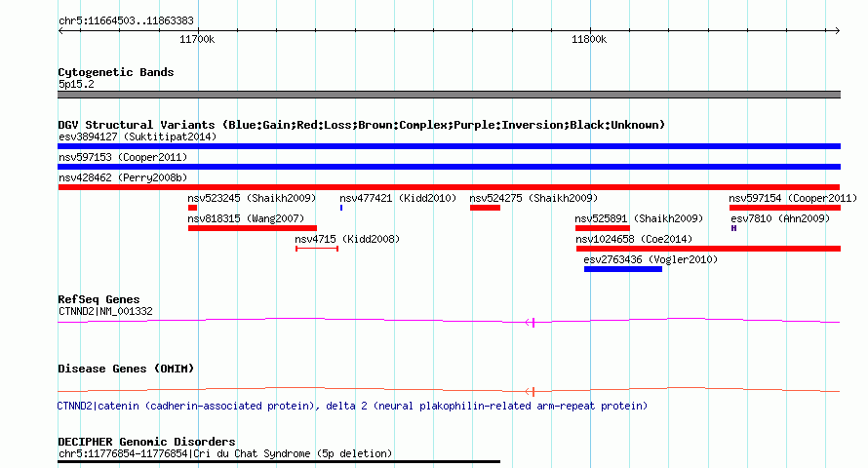Click the Cytogenetic Bands track heading
The height and width of the screenshot is (468, 868).
click(x=116, y=72)
